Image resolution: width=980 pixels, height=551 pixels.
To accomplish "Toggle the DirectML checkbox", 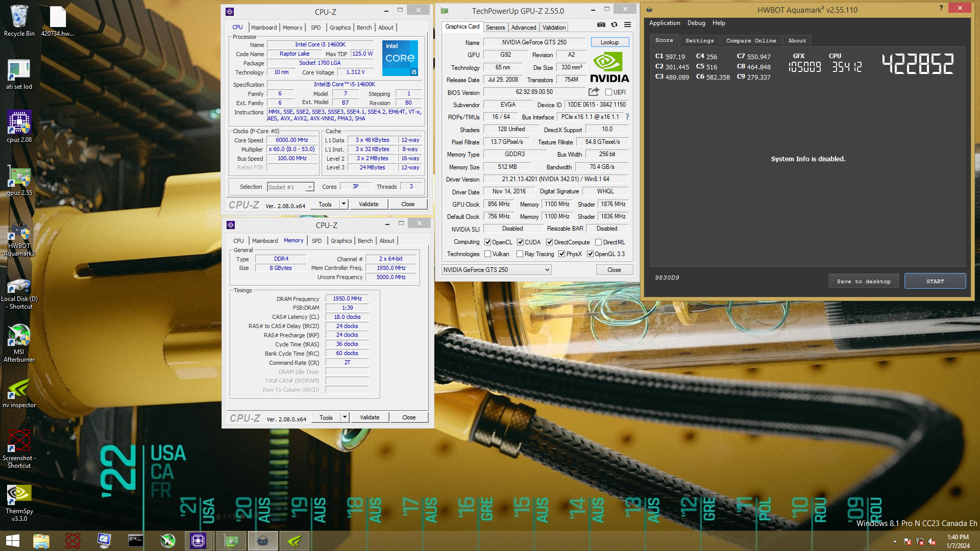I will coord(598,242).
